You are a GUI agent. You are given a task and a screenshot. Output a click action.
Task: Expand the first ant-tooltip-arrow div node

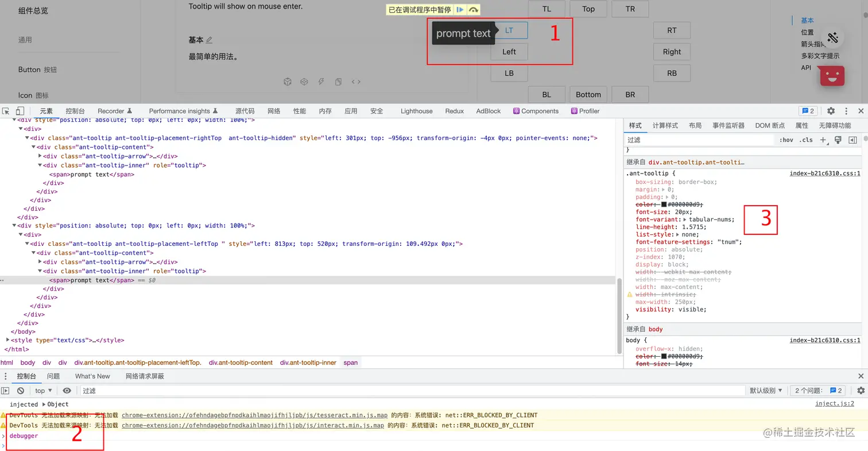40,156
